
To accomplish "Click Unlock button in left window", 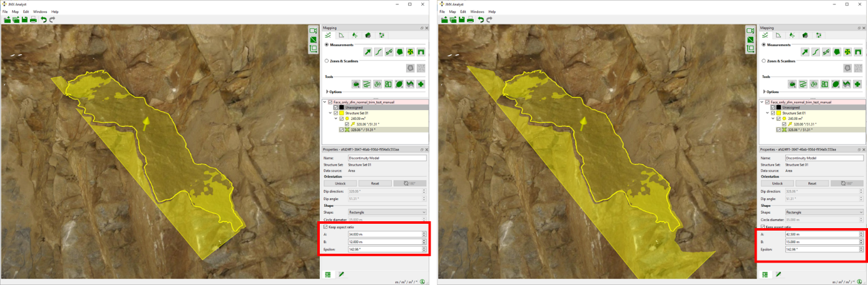I will 339,183.
